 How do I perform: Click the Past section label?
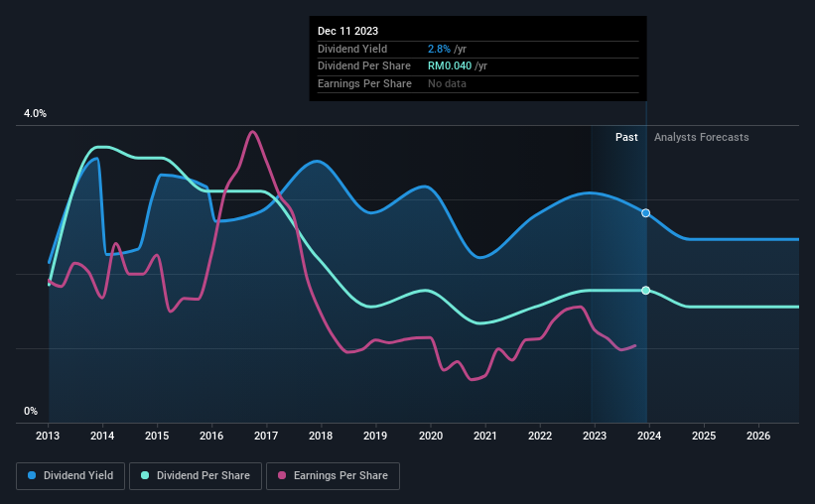(626, 137)
